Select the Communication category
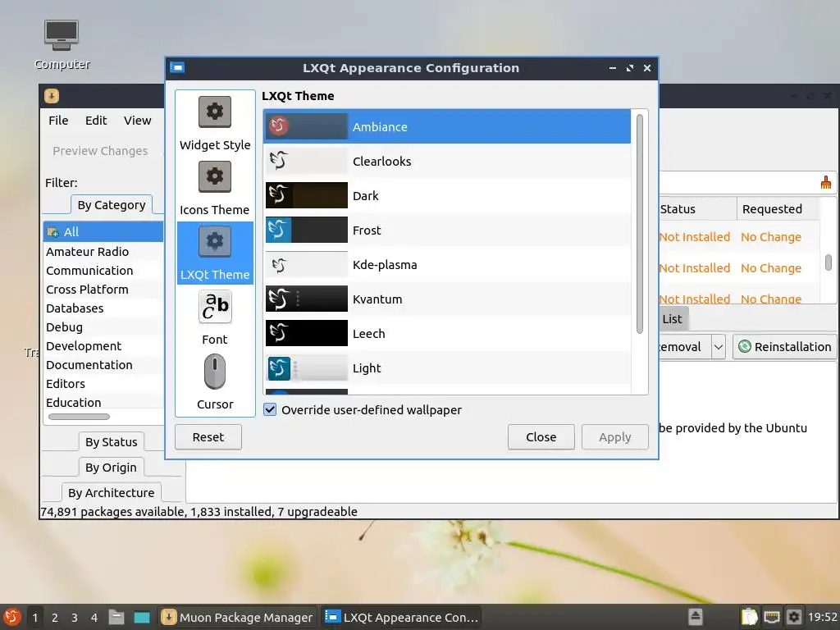The width and height of the screenshot is (840, 630). click(103, 271)
